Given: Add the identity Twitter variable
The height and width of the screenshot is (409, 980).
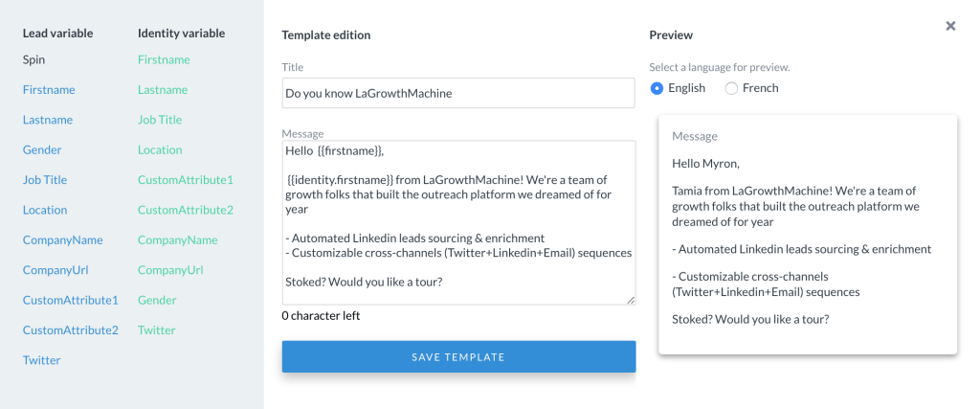Looking at the screenshot, I should click(157, 330).
